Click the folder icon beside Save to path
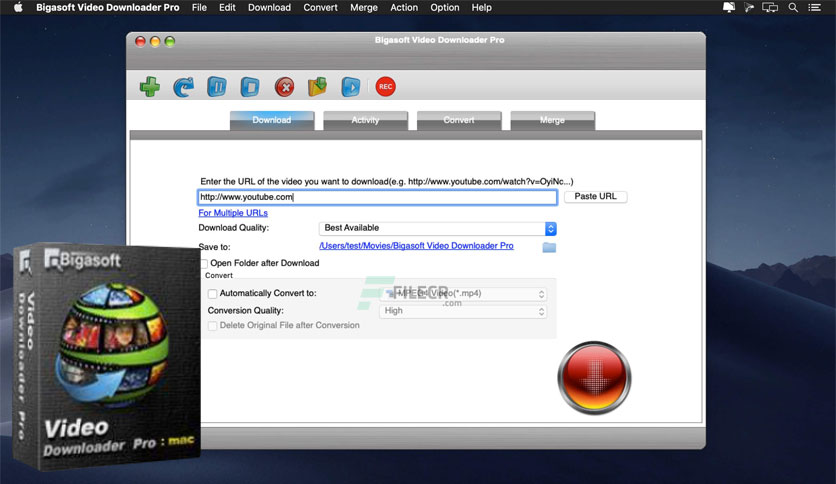Screen dimensions: 836x484 click(549, 247)
